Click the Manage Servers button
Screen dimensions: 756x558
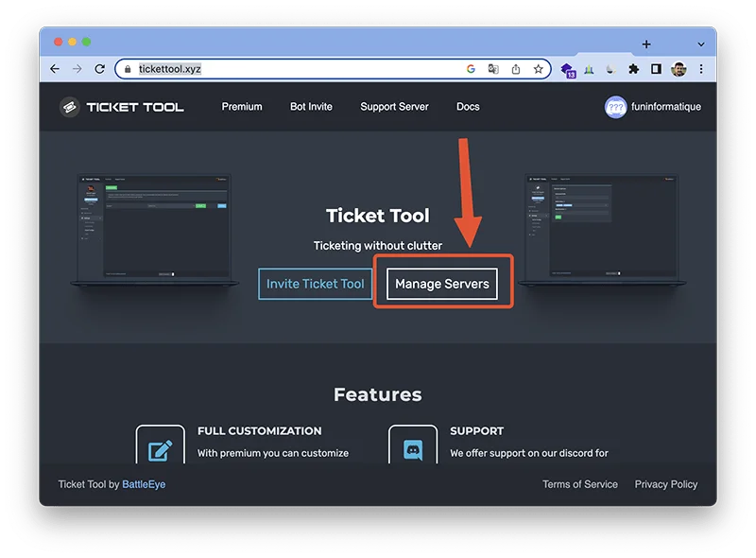pos(441,283)
